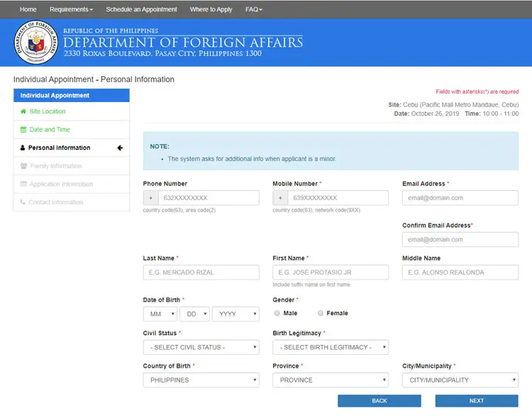Click the card icon beside Application Information
The width and height of the screenshot is (532, 418).
coord(23,184)
